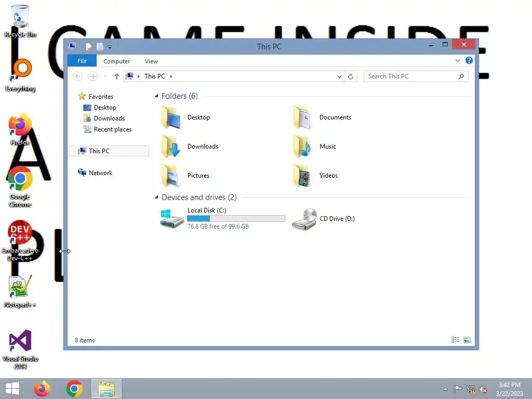Click the search magnifier icon
Viewport: 532px width, 399px height.
click(x=461, y=76)
